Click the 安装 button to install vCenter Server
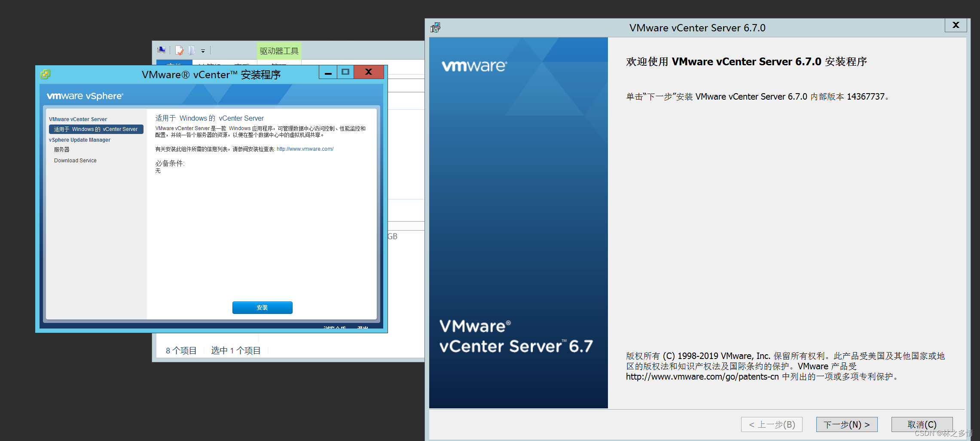This screenshot has width=980, height=441. (x=262, y=307)
